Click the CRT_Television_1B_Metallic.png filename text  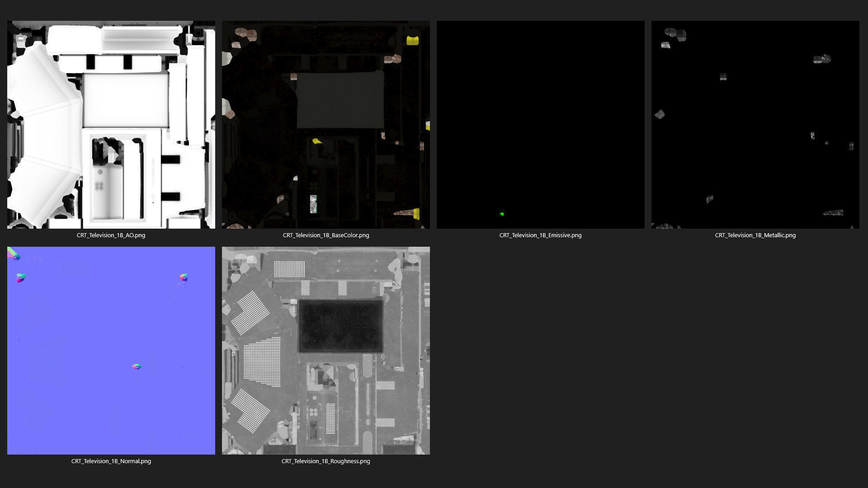click(755, 235)
